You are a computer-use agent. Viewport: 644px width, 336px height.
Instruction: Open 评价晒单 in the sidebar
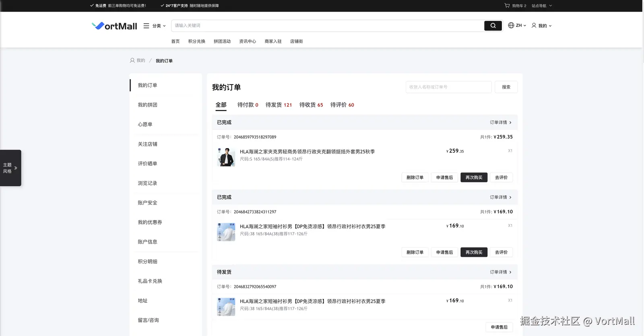click(x=148, y=164)
